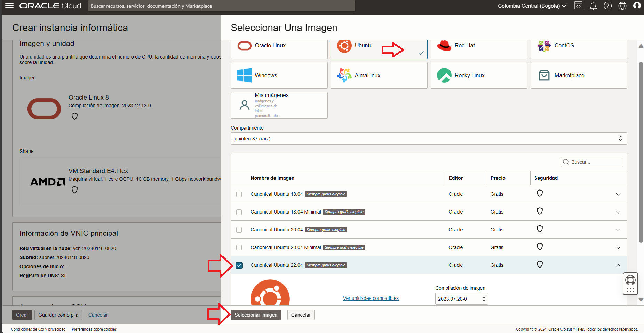The width and height of the screenshot is (644, 333).
Task: Click Cancelar link beside Guardar como pila
Action: coord(98,315)
